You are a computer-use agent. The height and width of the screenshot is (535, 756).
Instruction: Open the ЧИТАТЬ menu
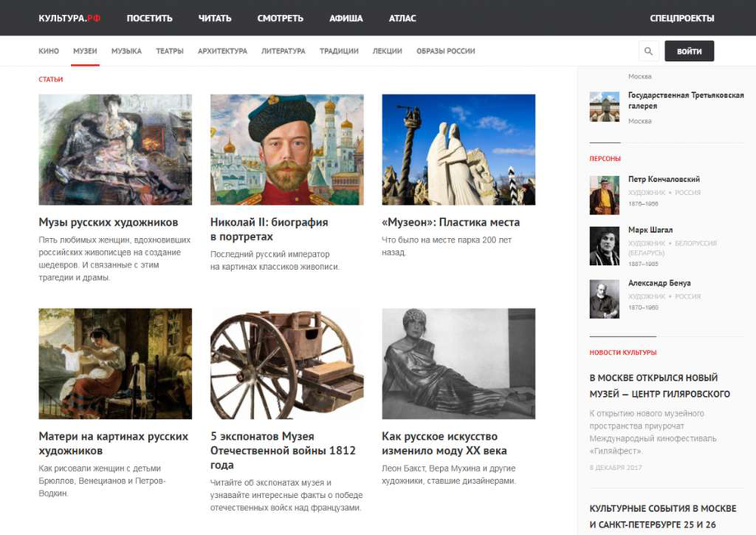(x=215, y=18)
